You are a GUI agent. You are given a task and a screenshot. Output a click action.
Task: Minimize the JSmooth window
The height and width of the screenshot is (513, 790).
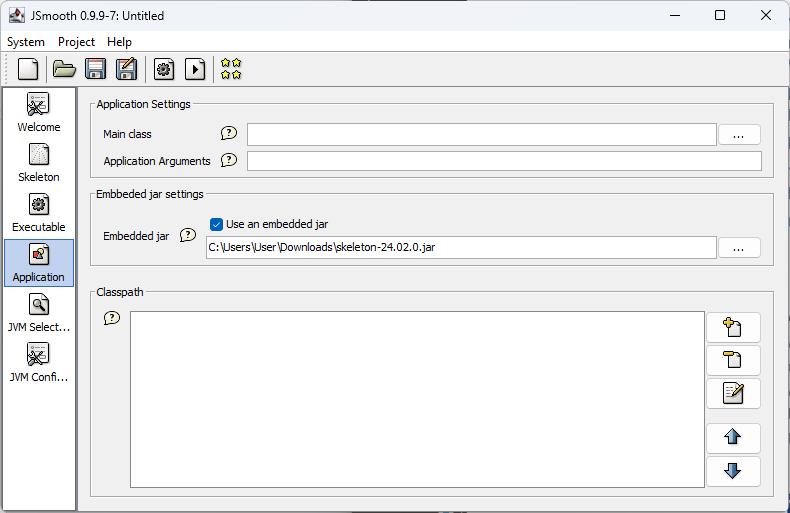675,16
